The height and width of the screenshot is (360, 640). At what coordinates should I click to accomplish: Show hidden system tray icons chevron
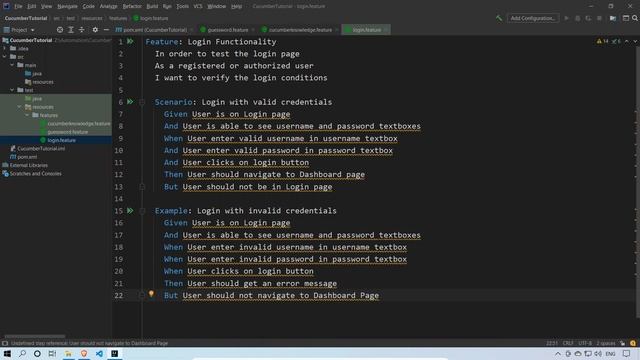coord(558,353)
